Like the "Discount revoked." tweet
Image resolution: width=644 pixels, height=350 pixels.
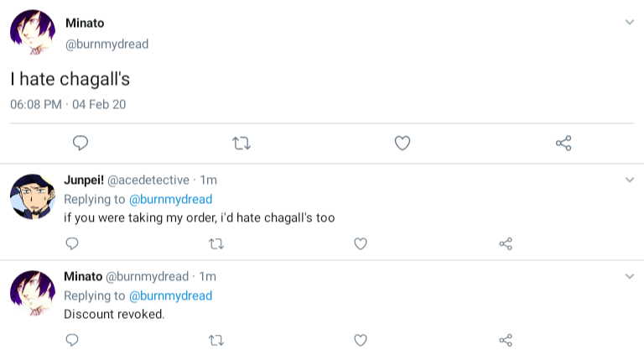[361, 340]
